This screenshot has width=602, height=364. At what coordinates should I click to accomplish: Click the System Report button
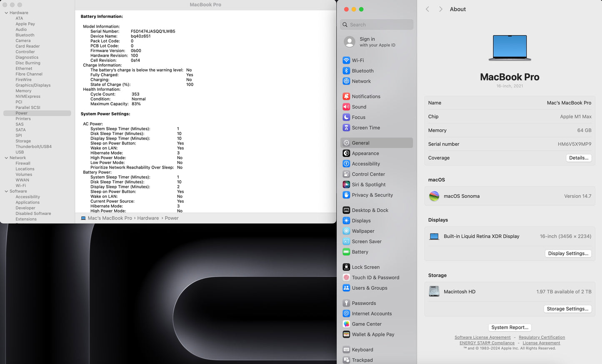coord(510,327)
